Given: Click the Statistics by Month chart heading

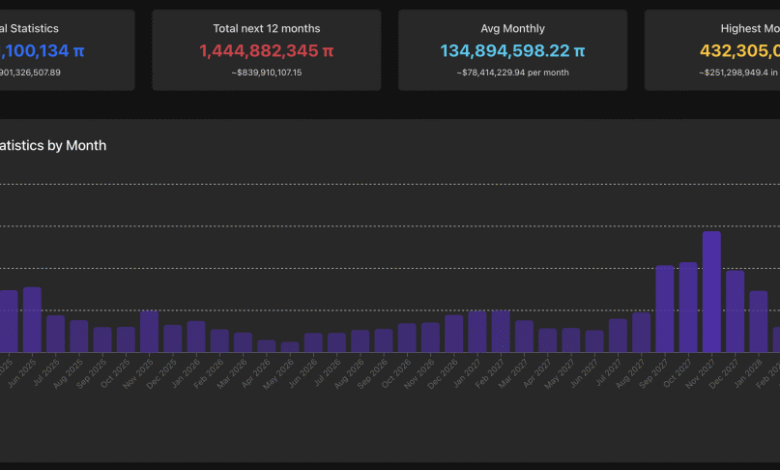Looking at the screenshot, I should (x=53, y=146).
